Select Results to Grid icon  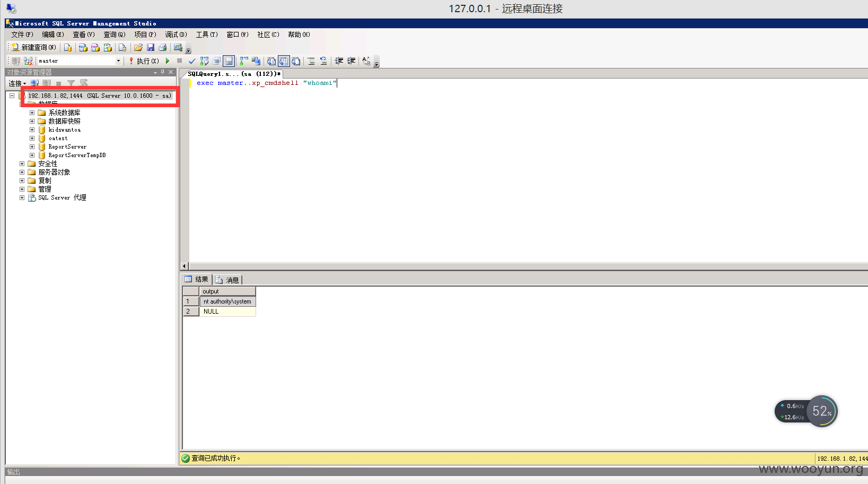(284, 61)
